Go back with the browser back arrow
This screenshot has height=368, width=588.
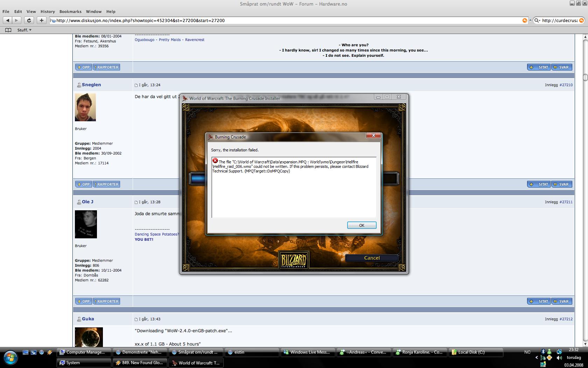7,20
